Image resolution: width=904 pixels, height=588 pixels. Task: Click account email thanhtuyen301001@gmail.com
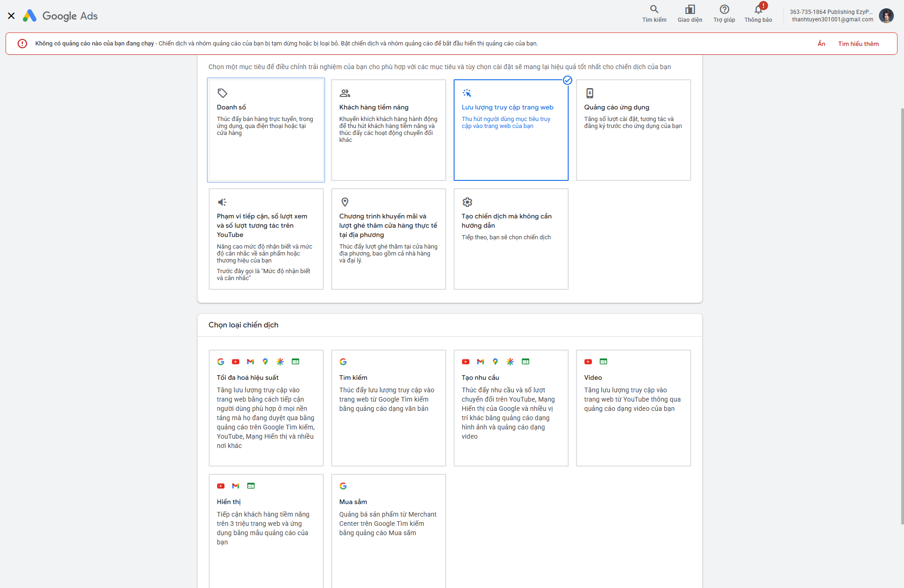pyautogui.click(x=832, y=19)
